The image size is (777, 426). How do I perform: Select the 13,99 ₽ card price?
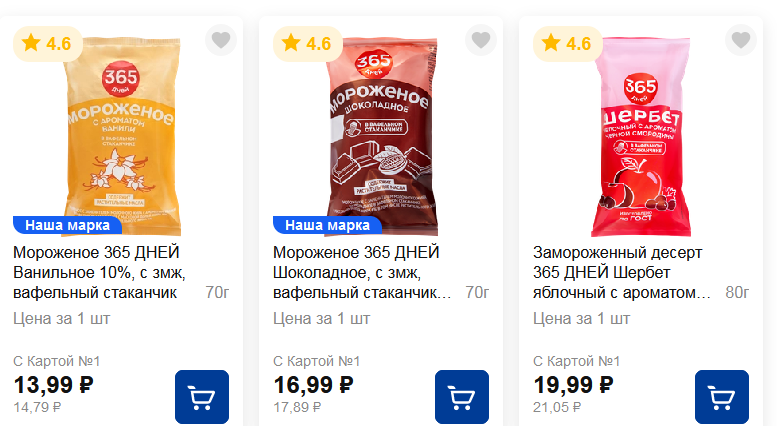[54, 385]
